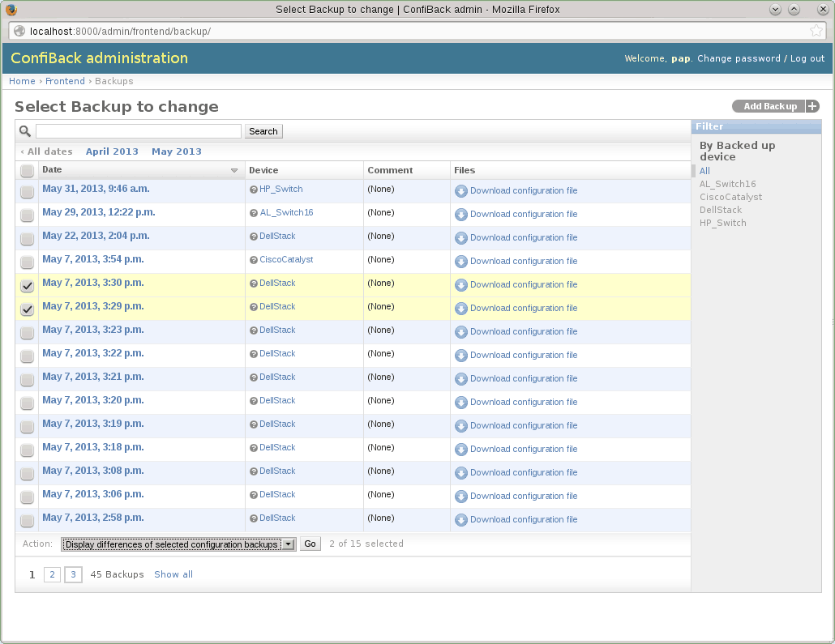Click the help icon beside CiscoCatalyst
This screenshot has height=644, width=835.
tap(254, 260)
